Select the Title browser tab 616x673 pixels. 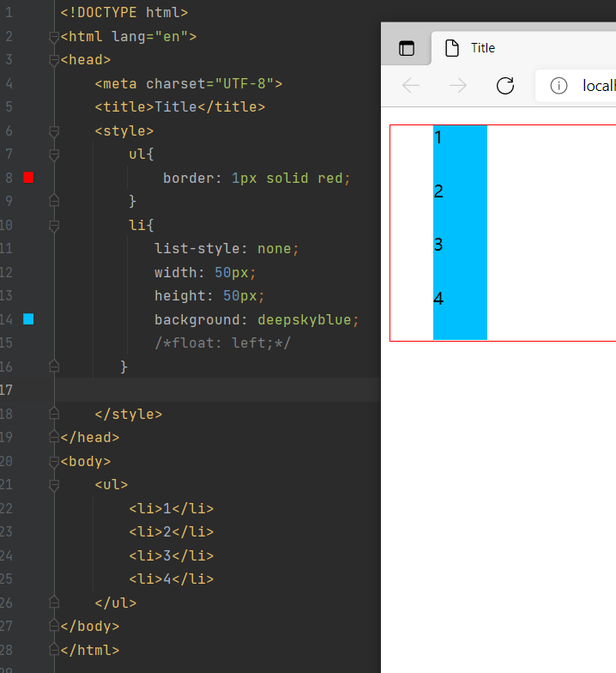coord(523,48)
